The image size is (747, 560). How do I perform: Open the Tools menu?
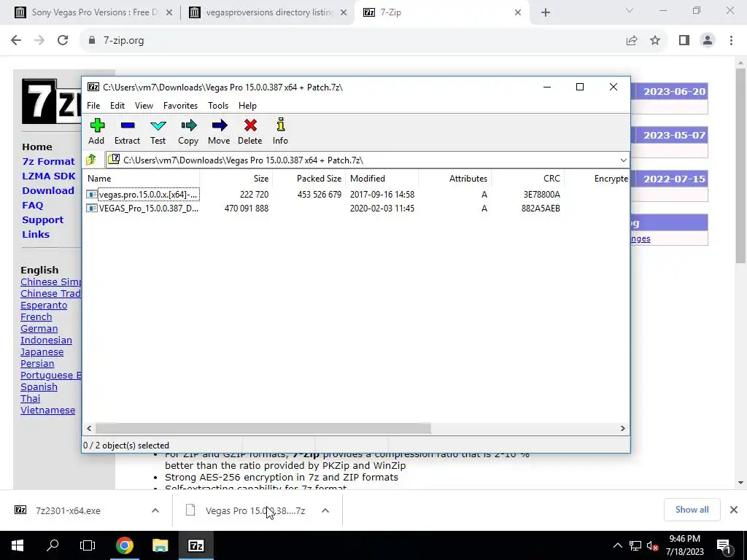pos(218,106)
